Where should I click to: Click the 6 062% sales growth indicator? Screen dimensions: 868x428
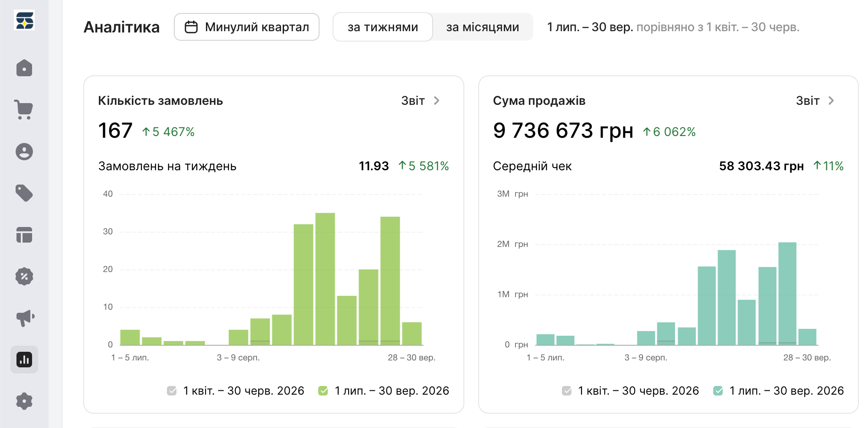pos(669,132)
